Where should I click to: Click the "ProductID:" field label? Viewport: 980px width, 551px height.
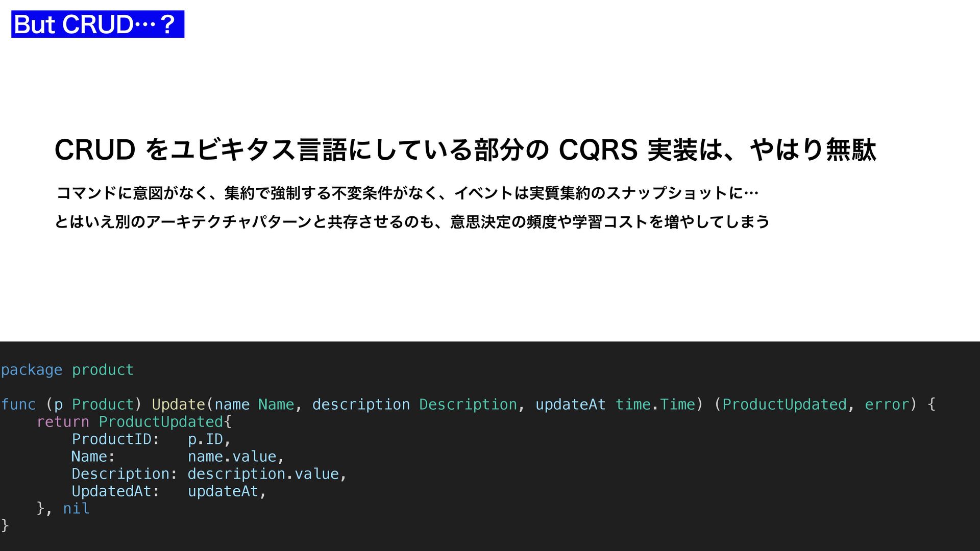click(x=115, y=439)
